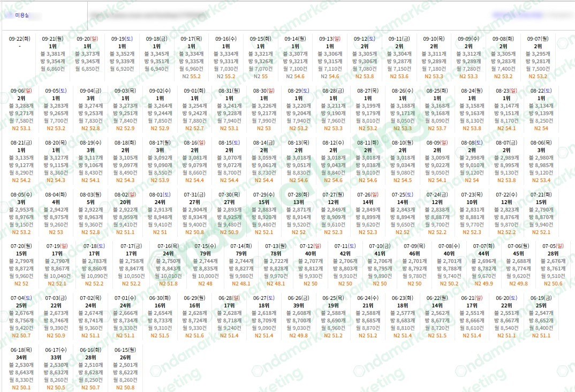Click the 08-21(금) date header
Image resolution: width=575 pixels, height=392 pixels.
click(21, 142)
